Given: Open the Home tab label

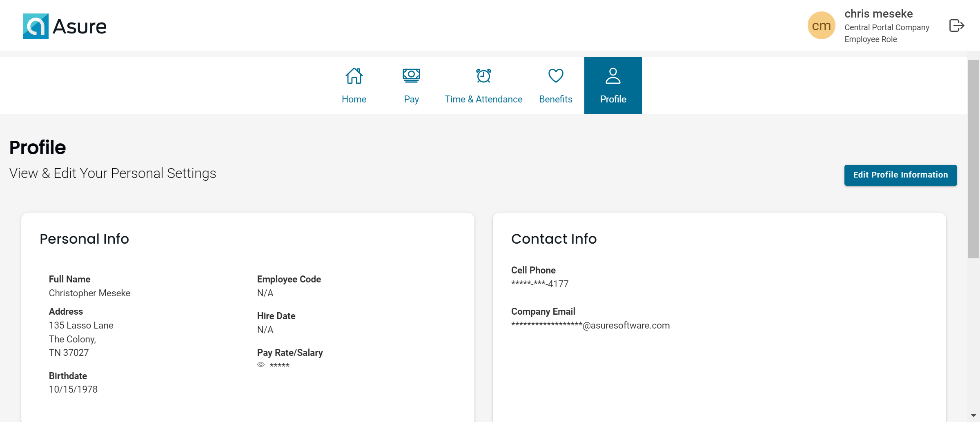Looking at the screenshot, I should click(354, 99).
